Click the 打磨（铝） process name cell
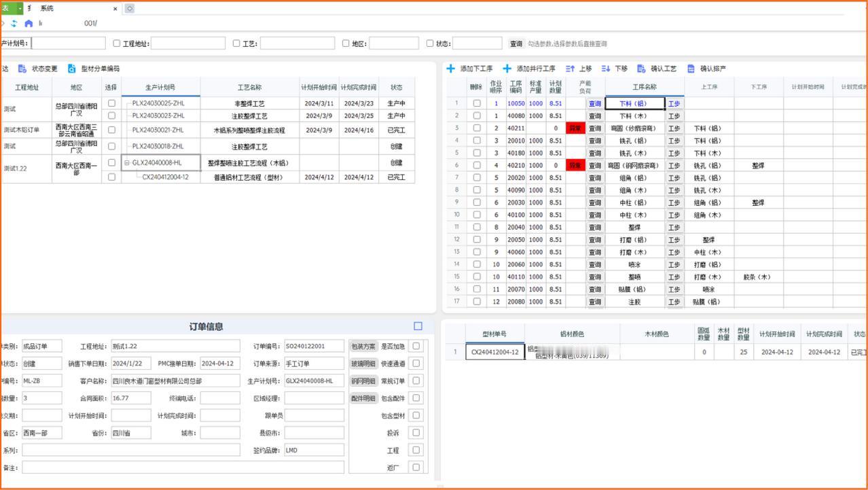Image resolution: width=868 pixels, height=490 pixels. tap(634, 240)
